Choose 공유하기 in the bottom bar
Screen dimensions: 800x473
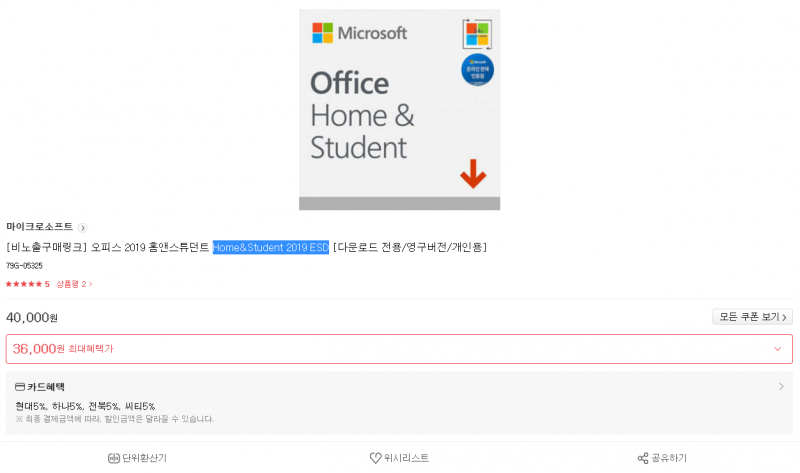tap(662, 458)
